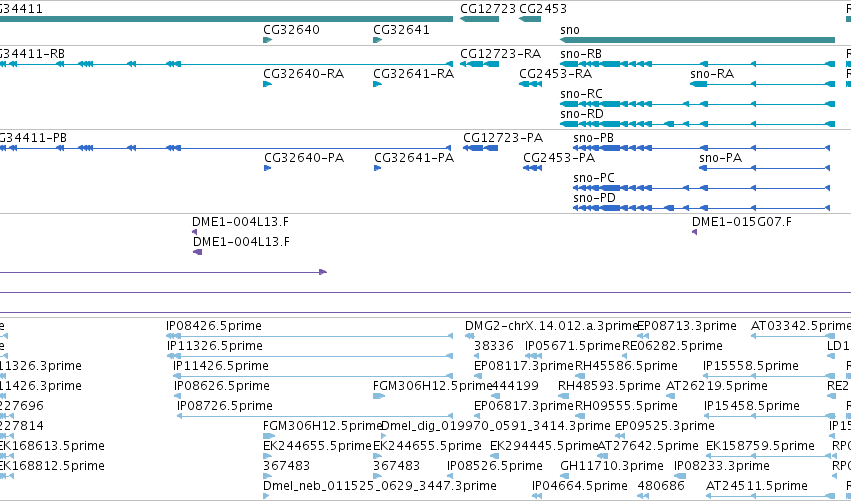The image size is (851, 501).
Task: Select the IP11326.5prime EST label
Action: 215,346
